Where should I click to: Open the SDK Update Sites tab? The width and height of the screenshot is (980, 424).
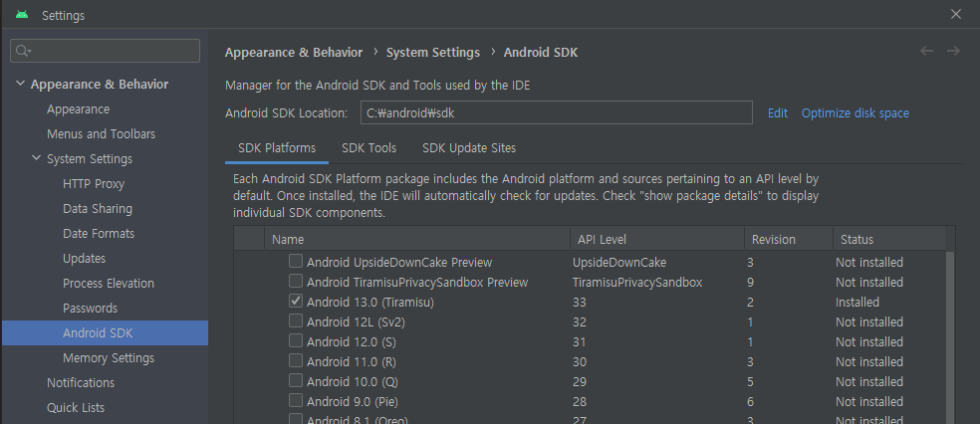469,148
